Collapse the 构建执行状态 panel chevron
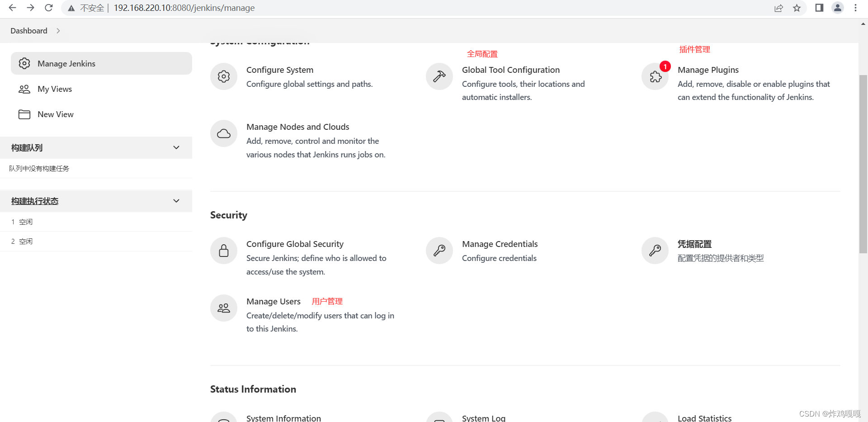The width and height of the screenshot is (868, 422). [x=176, y=201]
